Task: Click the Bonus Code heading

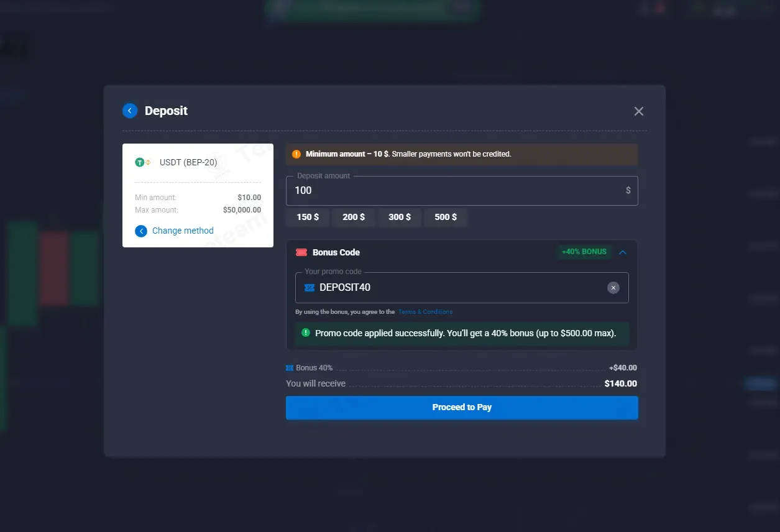Action: [336, 252]
